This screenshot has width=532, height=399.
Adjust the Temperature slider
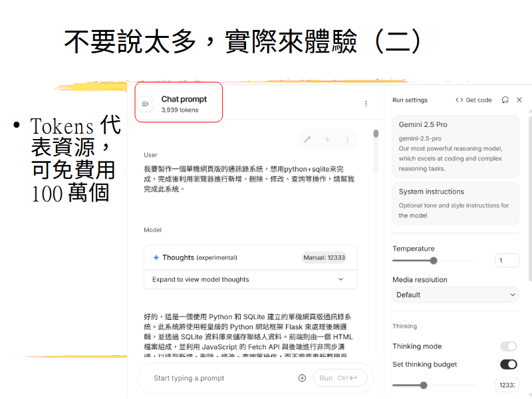click(x=434, y=261)
